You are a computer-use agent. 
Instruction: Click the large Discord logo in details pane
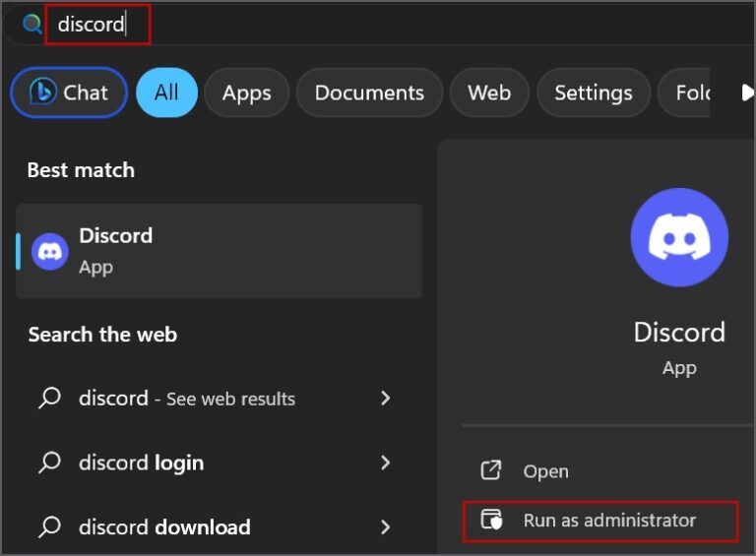tap(679, 237)
